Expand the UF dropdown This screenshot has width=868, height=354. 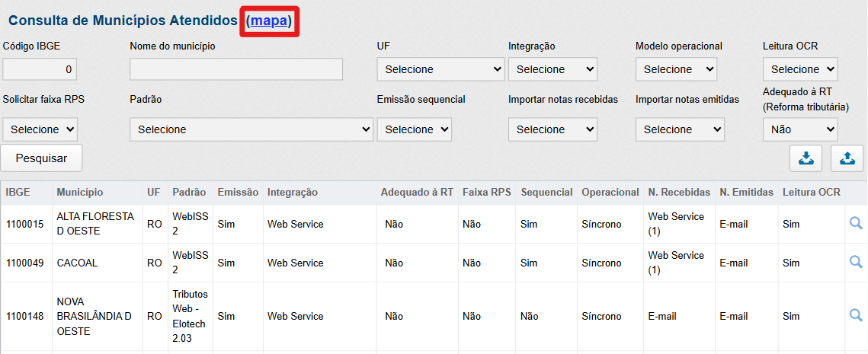(x=440, y=69)
